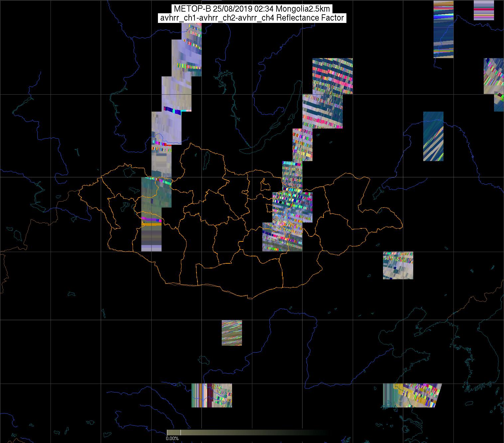Click the 0.00% colorbar label
The image size is (504, 443).
172,439
